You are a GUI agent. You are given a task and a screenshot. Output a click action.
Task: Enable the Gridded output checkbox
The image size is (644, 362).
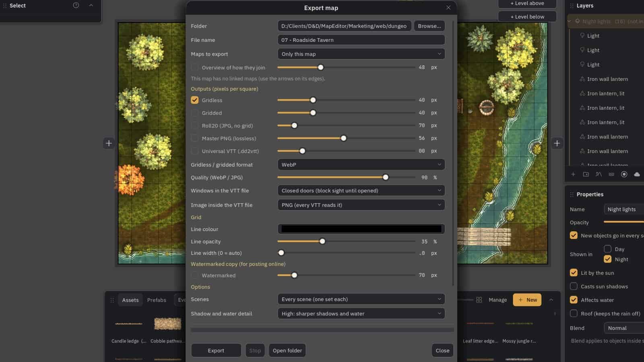click(195, 113)
